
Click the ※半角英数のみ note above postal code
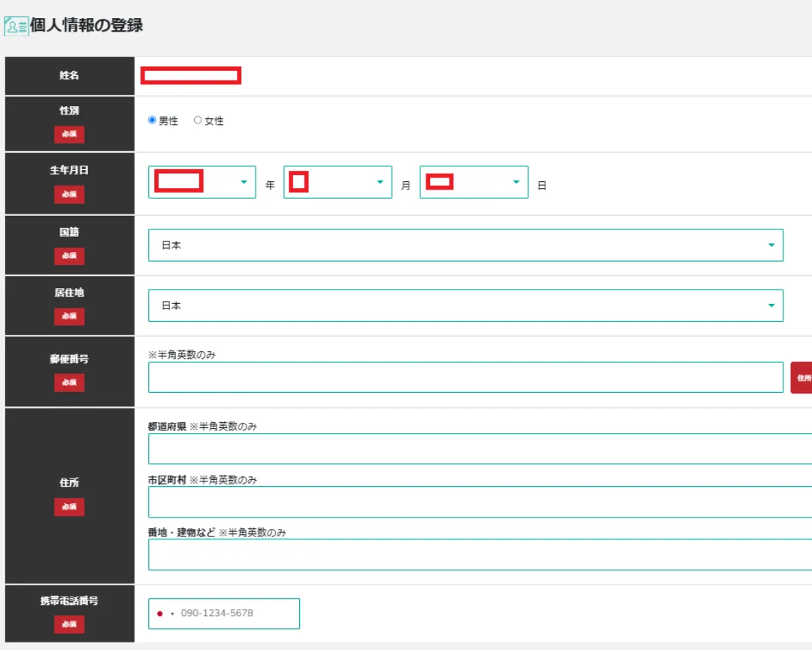click(182, 354)
